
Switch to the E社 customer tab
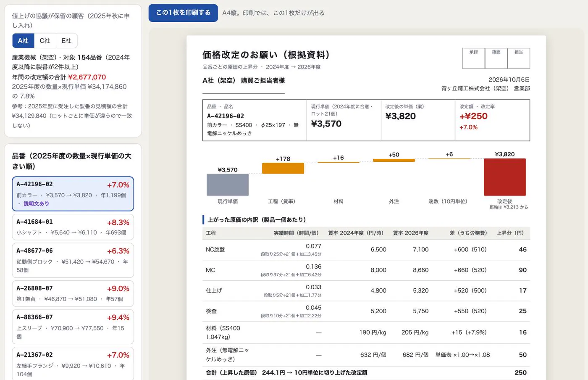coord(66,41)
